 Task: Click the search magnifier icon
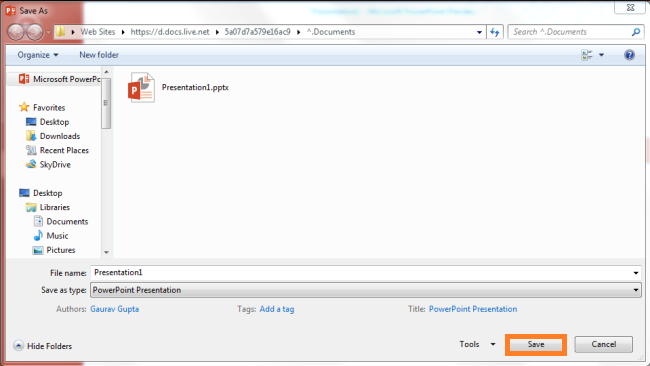(x=635, y=32)
